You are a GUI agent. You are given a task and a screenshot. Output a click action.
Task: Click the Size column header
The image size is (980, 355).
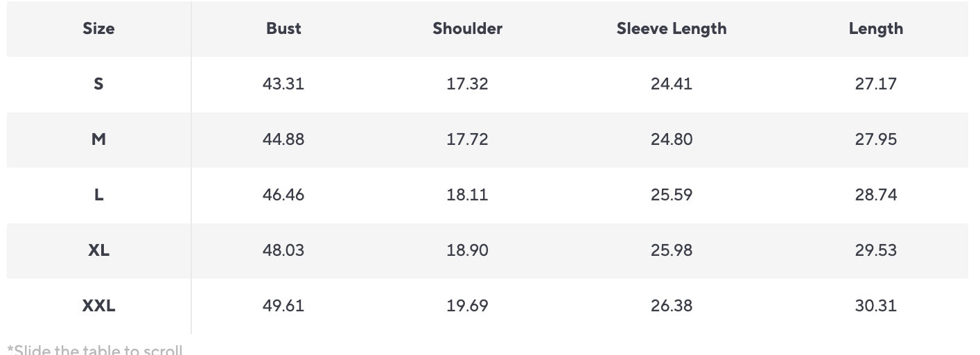tap(98, 28)
